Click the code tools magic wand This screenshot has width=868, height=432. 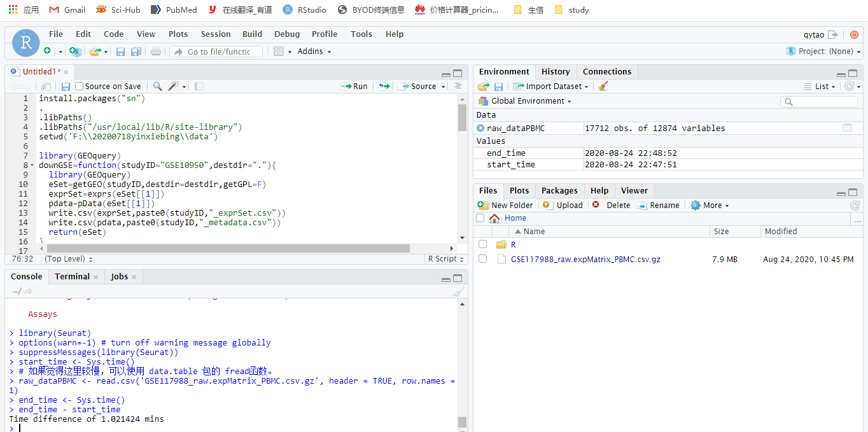click(174, 86)
